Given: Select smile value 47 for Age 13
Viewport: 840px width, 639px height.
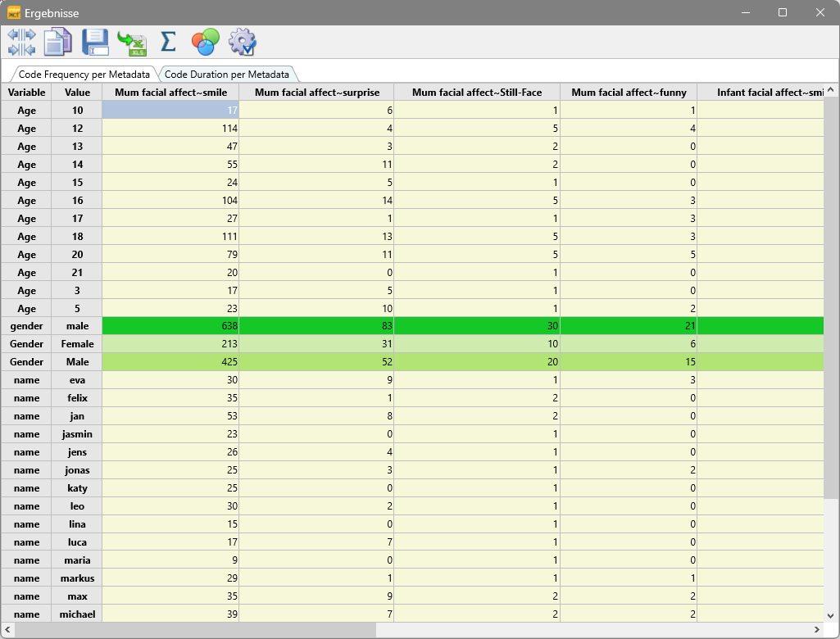Looking at the screenshot, I should [170, 146].
